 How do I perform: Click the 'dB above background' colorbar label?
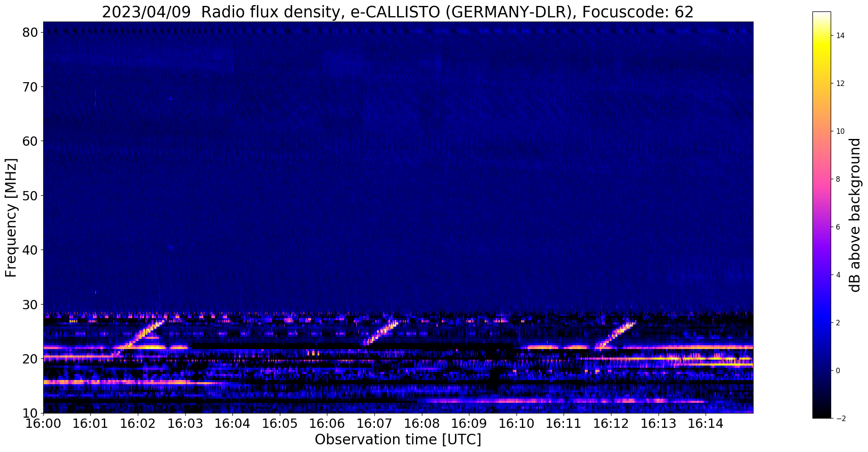[x=855, y=215]
